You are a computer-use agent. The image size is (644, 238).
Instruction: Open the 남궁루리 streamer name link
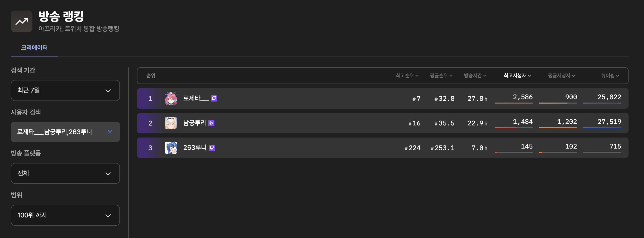195,123
